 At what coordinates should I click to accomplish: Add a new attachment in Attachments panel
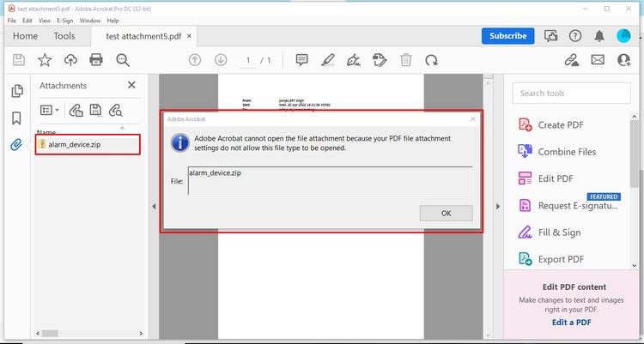76,110
